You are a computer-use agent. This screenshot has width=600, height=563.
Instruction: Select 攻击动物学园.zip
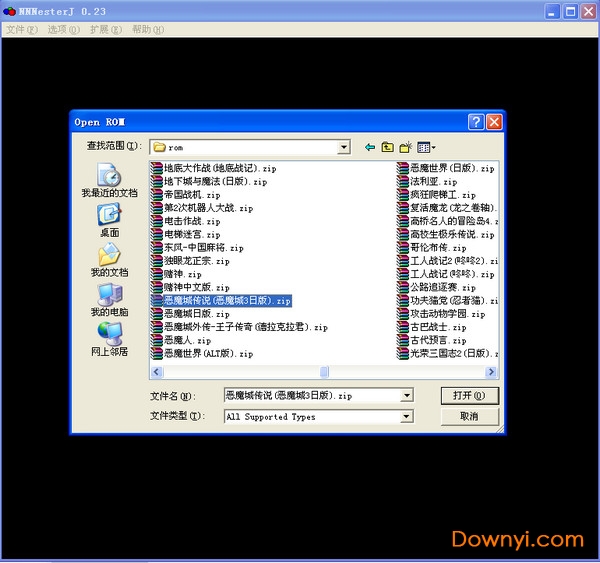tap(441, 314)
